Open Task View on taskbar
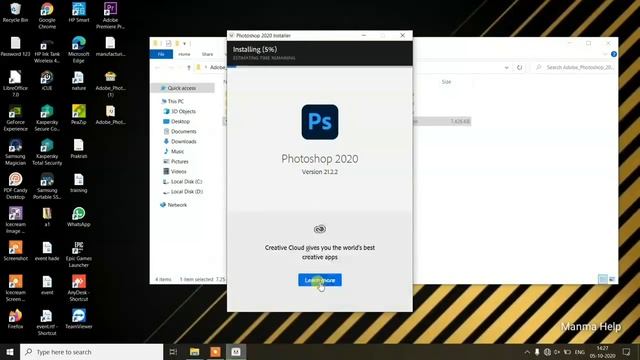 click(x=173, y=352)
